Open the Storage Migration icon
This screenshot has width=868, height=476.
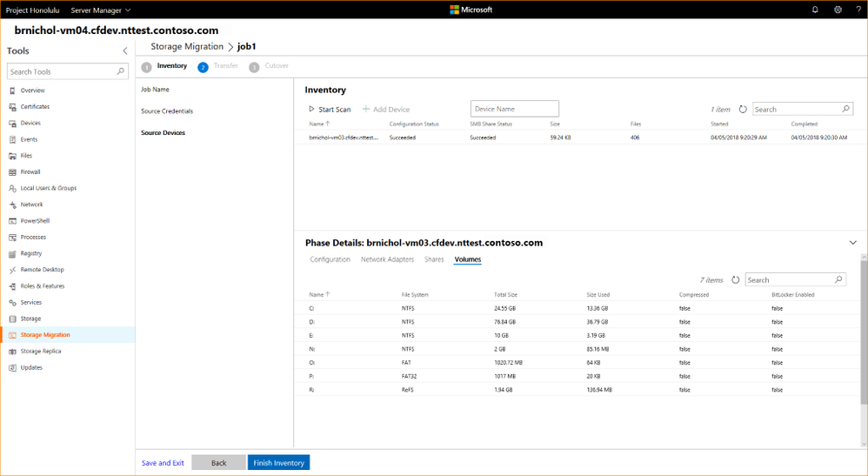[x=12, y=335]
